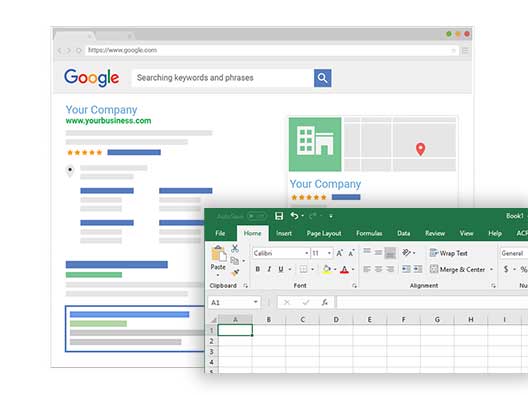Click the red Font Color A
Screen dimensions: 528x395
click(x=344, y=269)
